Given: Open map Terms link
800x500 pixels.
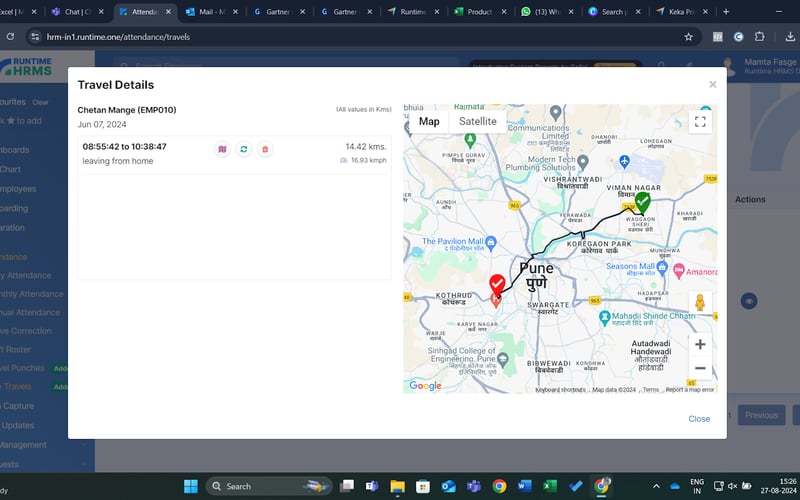Looking at the screenshot, I should tap(651, 390).
